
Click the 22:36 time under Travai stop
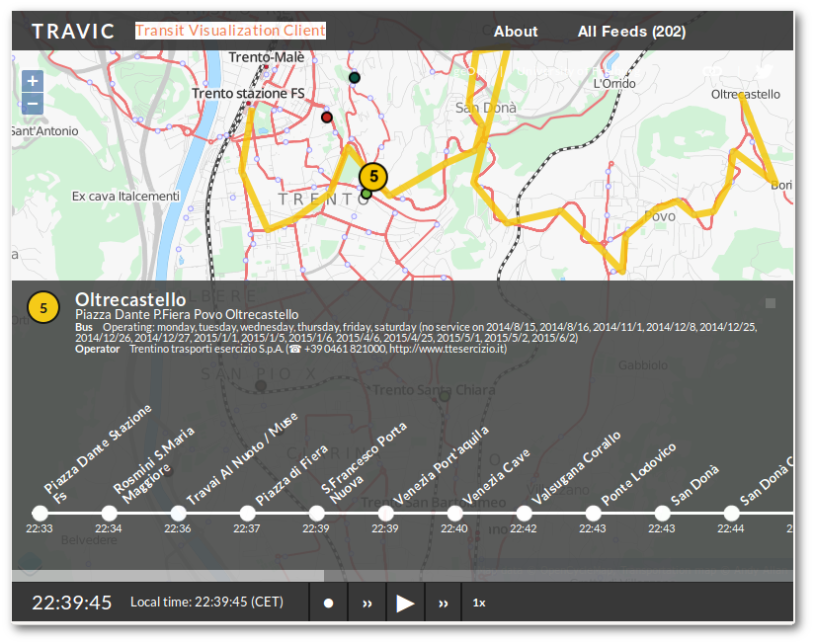(178, 528)
